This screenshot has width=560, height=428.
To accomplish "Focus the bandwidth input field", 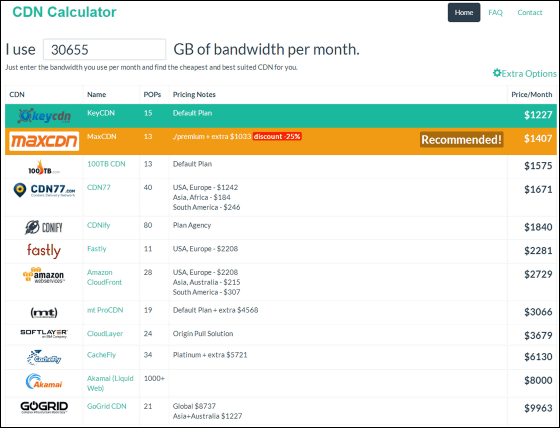I will pos(104,49).
